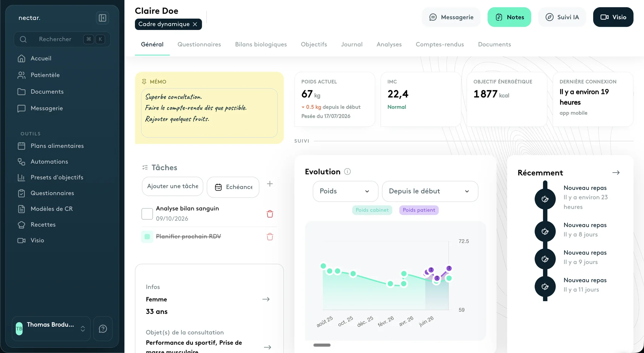
Task: Show the Evolution info tooltip icon
Action: (347, 171)
